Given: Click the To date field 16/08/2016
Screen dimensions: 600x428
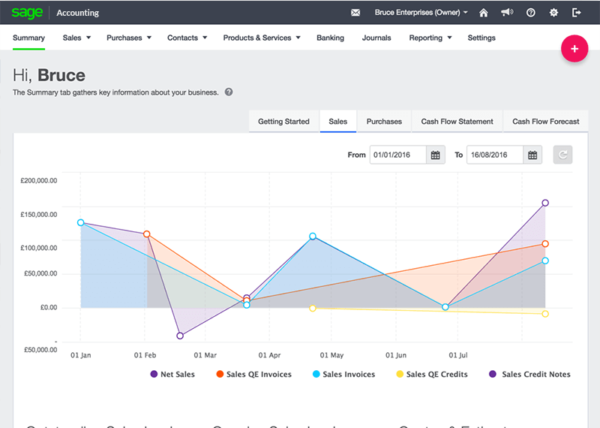Looking at the screenshot, I should pos(495,155).
